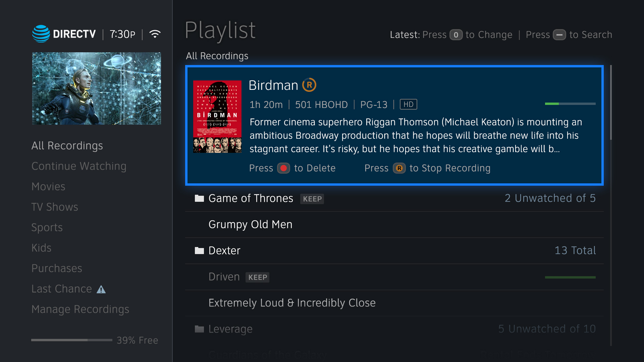Screen dimensions: 644x362
Task: Click the 'to Search' label
Action: point(591,35)
